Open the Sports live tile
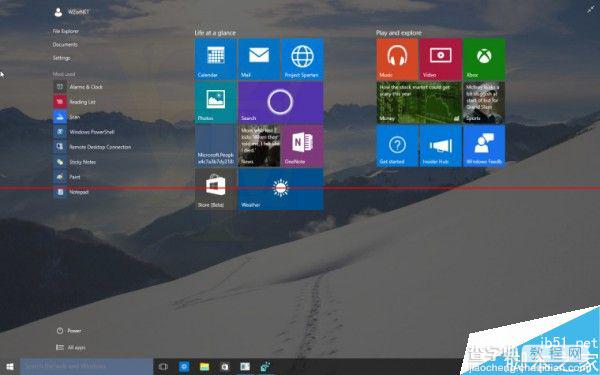Viewport: 600px width, 375px height. 484,102
